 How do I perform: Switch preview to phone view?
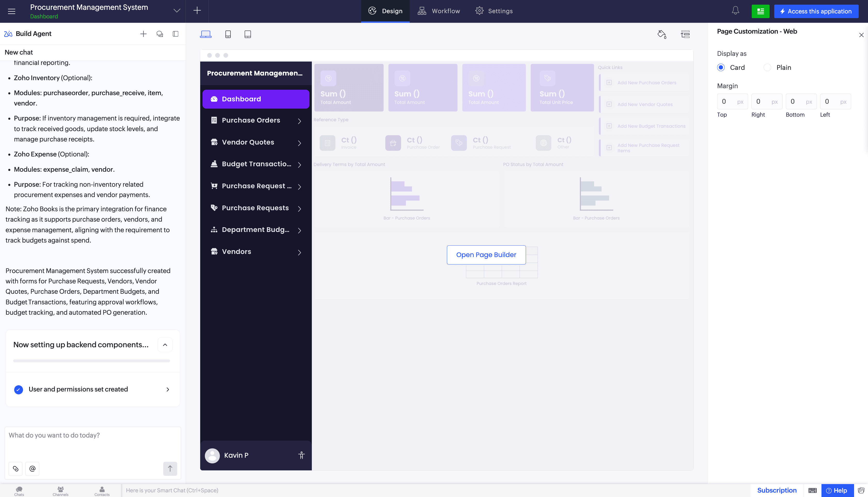(x=228, y=34)
